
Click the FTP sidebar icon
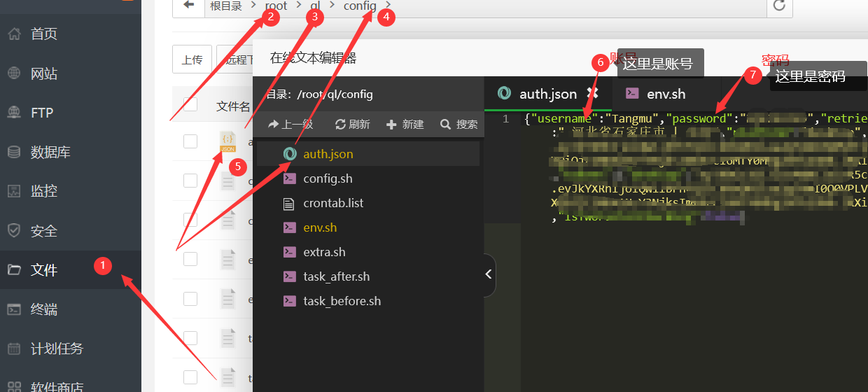coord(14,112)
